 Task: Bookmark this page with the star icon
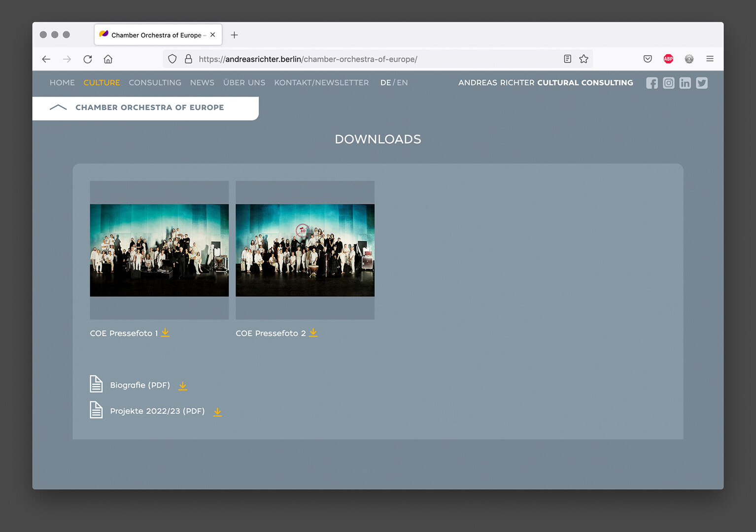pos(584,59)
